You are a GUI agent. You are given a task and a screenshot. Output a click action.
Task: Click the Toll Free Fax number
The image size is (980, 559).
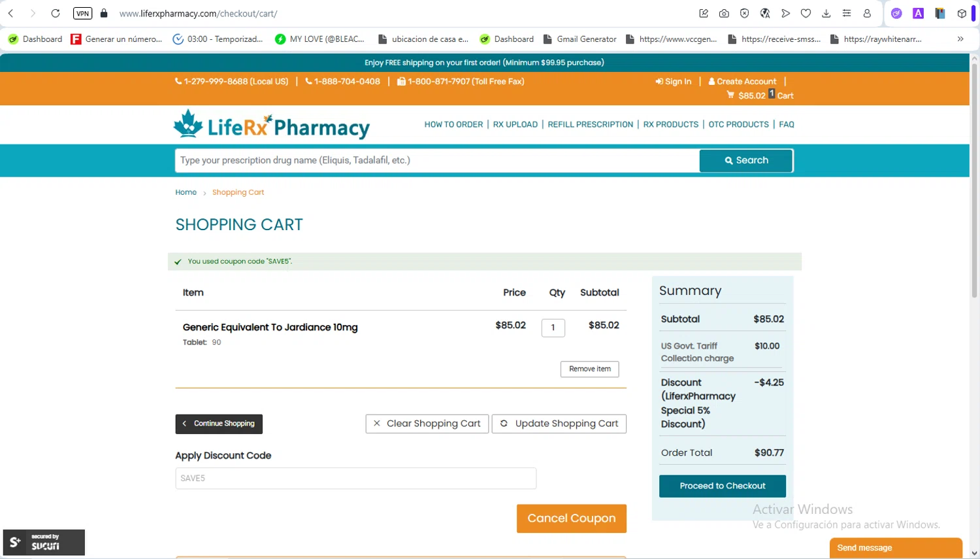point(461,82)
